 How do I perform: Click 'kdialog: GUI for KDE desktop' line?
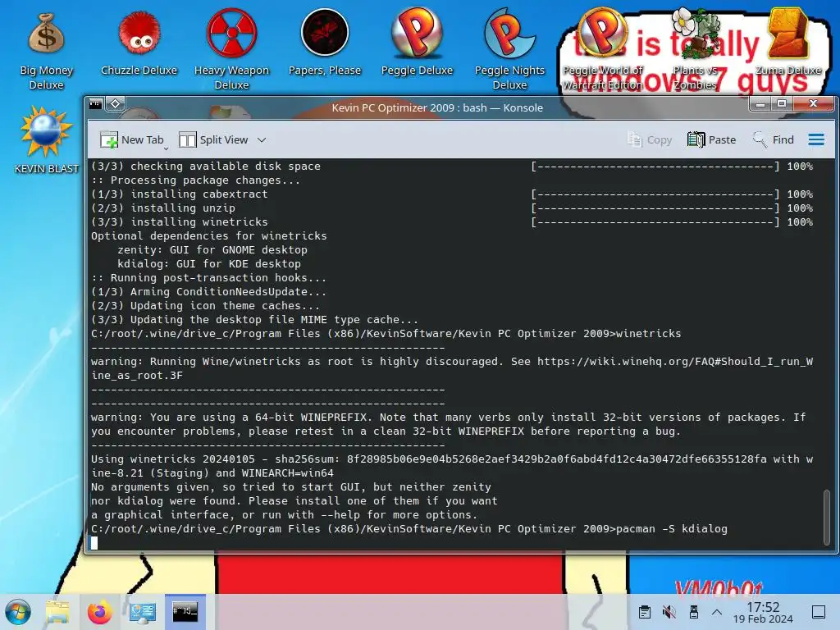click(x=209, y=263)
